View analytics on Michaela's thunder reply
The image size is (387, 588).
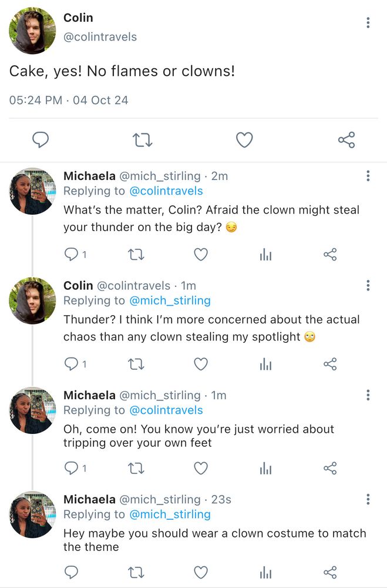coord(265,255)
